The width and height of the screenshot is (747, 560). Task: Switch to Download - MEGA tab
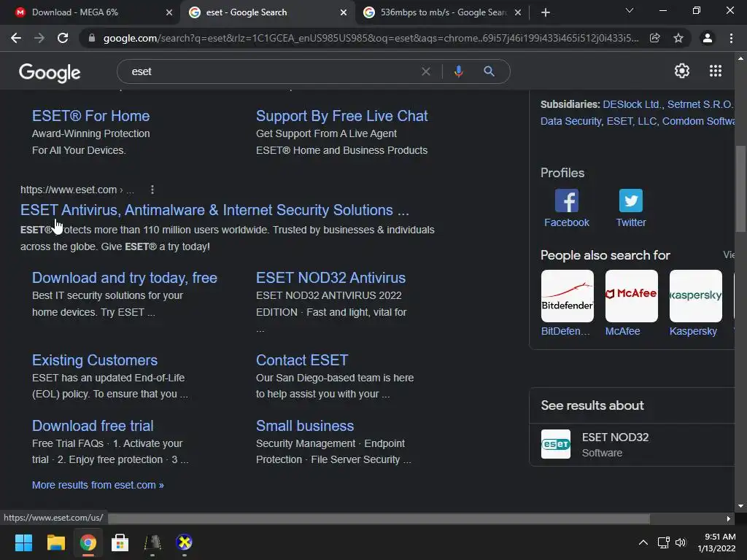75,12
